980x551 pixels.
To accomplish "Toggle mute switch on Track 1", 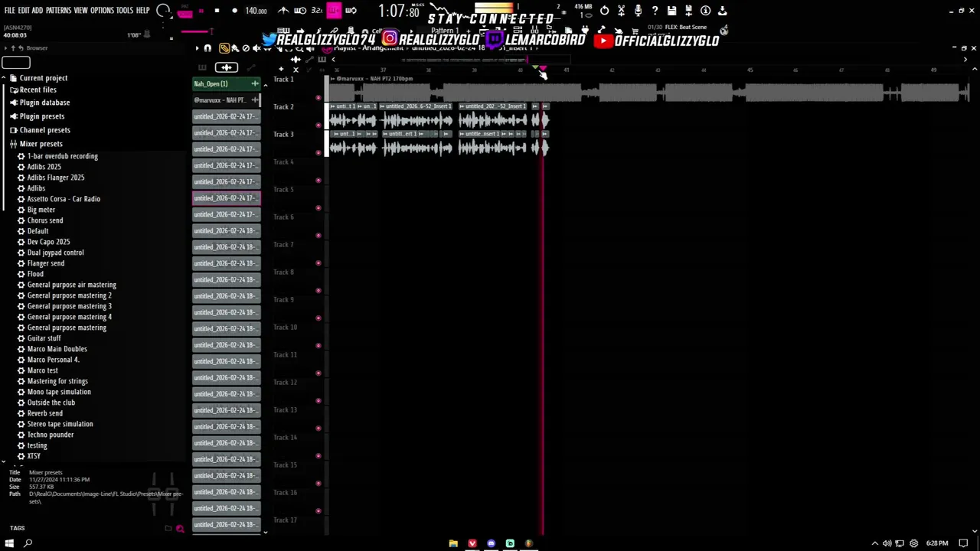I will 318,97.
